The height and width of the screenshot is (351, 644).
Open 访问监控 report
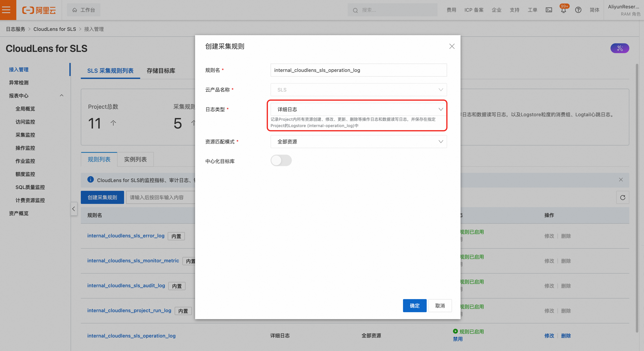[25, 122]
